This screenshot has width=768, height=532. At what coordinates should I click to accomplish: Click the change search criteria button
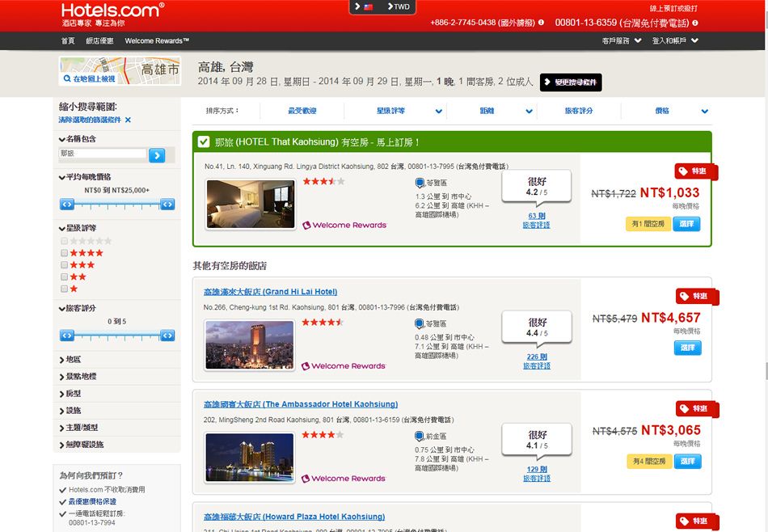tap(571, 82)
